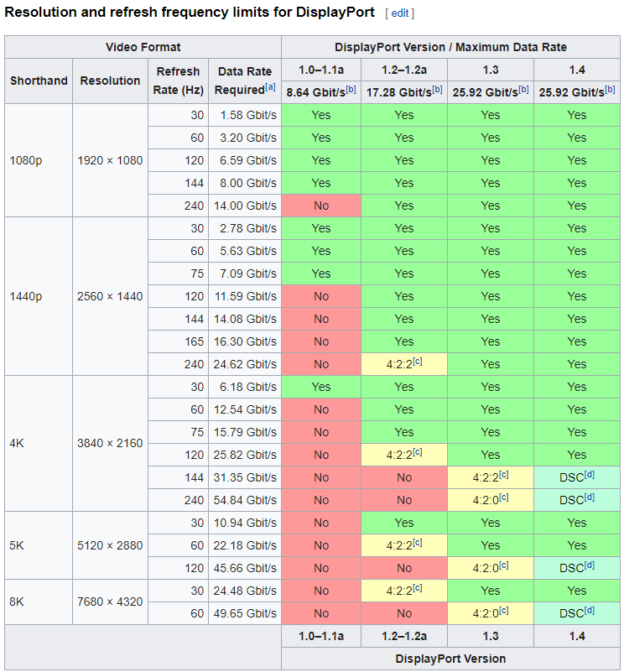Screen dimensions: 624x672
Task: Open footnote [b] beside 17.28 Gbit/s
Action: click(437, 89)
